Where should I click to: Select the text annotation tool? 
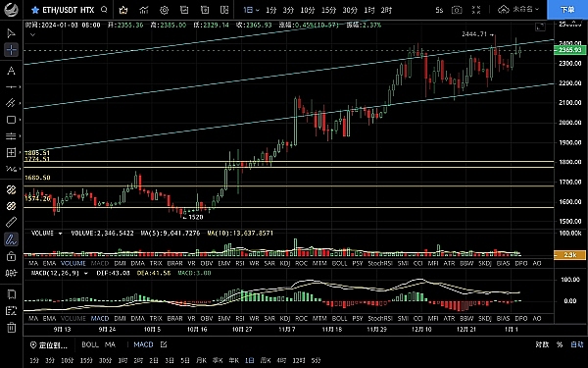click(x=11, y=71)
